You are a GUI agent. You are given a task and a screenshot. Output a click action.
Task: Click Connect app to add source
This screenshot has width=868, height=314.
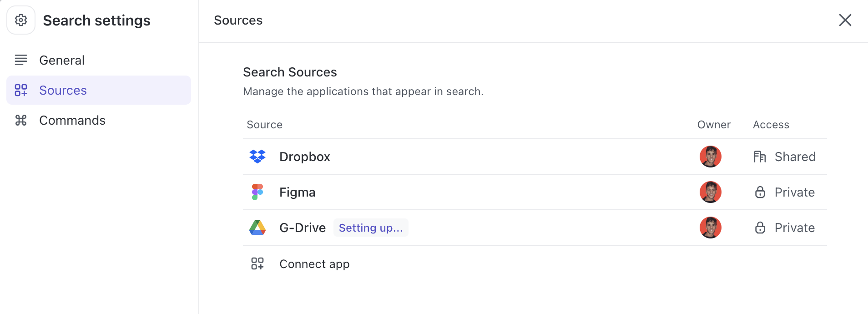click(x=314, y=264)
